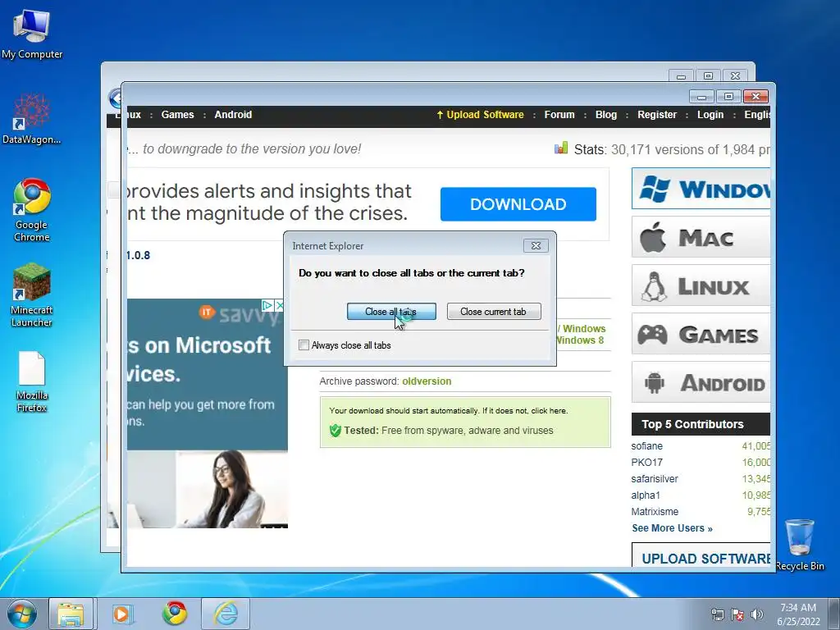Open Mozilla Firefox desktop file icon
This screenshot has width=840, height=630.
32,381
